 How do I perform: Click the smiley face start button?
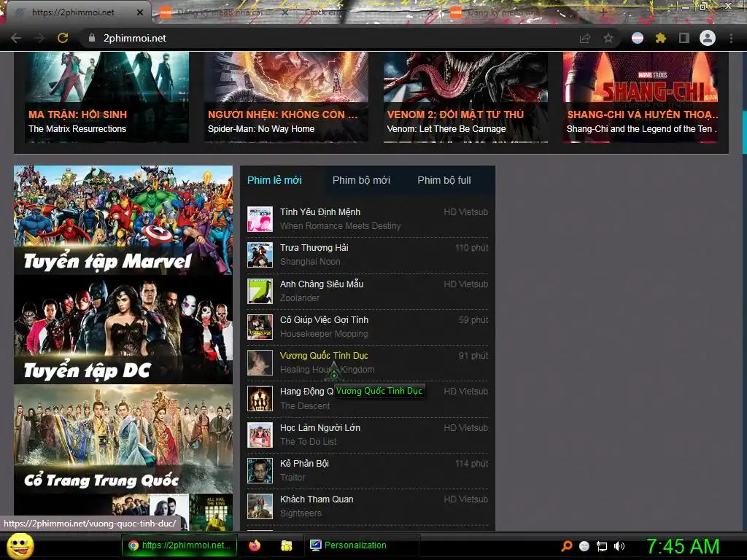click(x=20, y=546)
